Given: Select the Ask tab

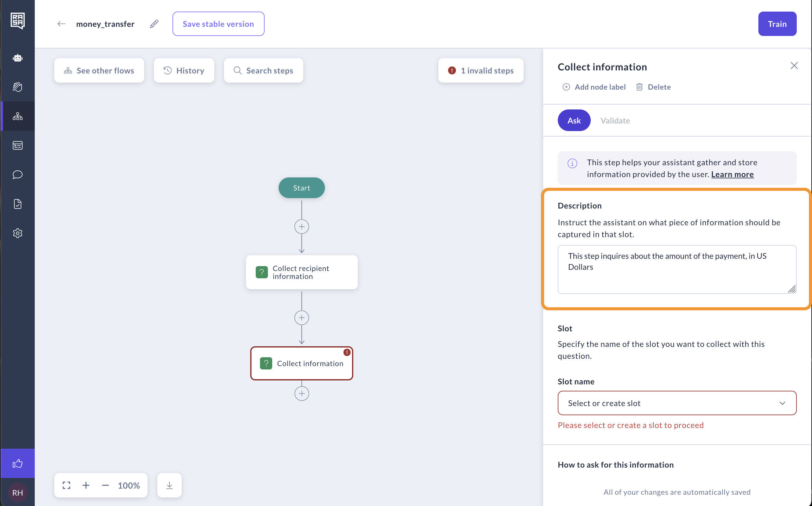Looking at the screenshot, I should [574, 120].
